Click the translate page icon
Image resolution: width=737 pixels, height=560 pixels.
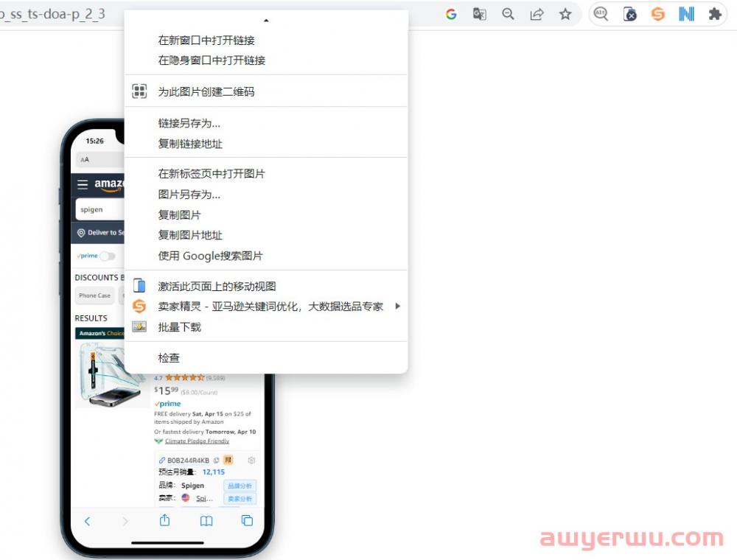[480, 14]
